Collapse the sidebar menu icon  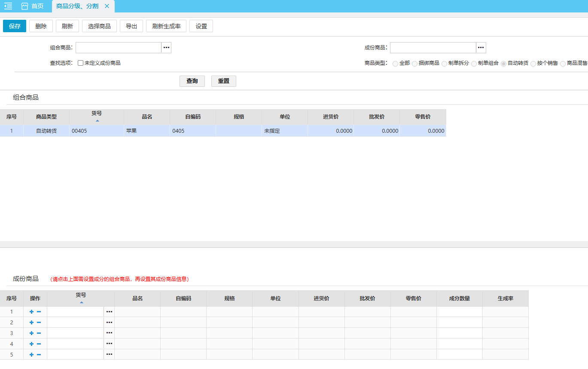coord(8,6)
